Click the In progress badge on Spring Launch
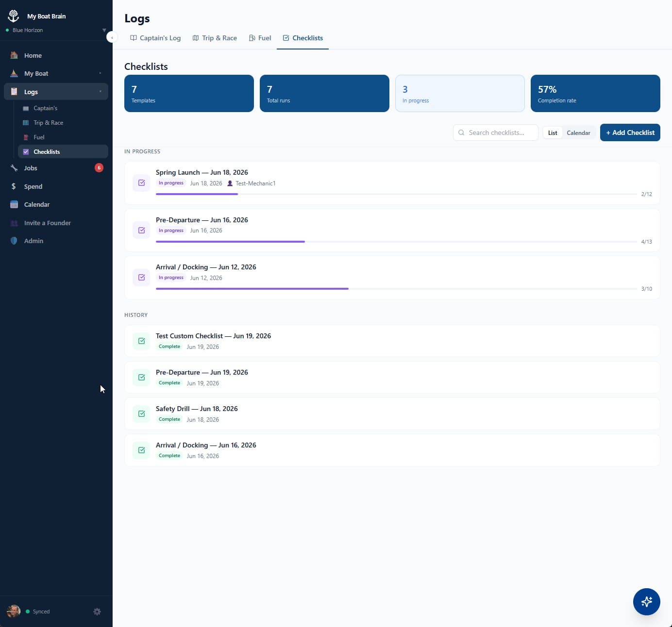The height and width of the screenshot is (627, 672). click(171, 183)
